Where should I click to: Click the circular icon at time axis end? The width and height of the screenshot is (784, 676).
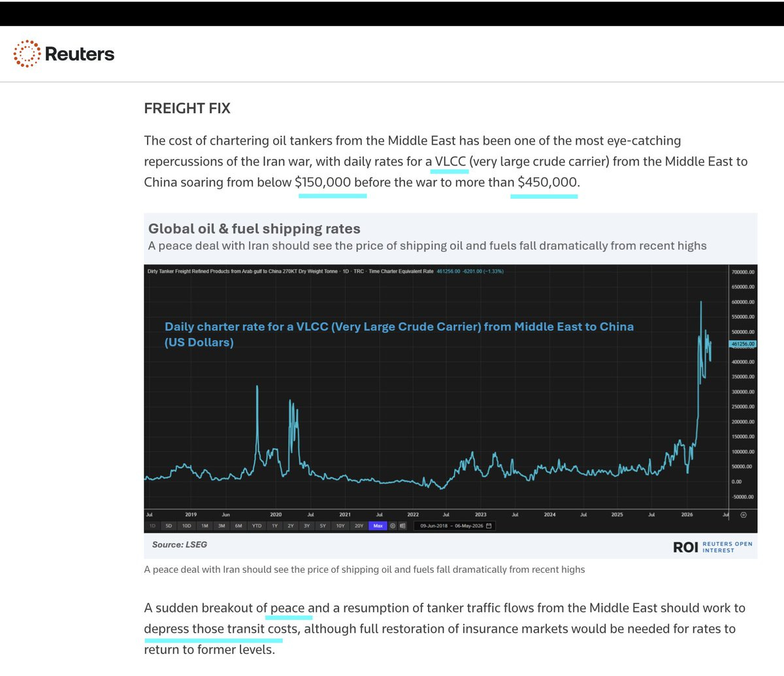click(x=743, y=515)
